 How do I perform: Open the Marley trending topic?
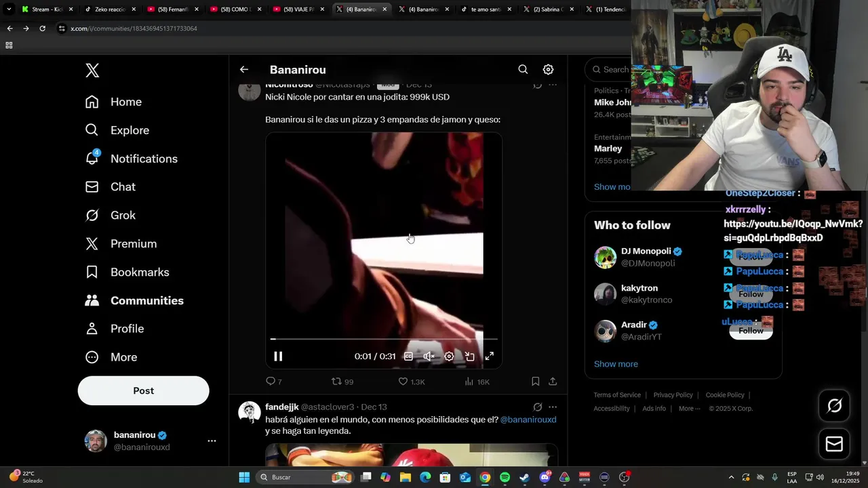pos(612,148)
